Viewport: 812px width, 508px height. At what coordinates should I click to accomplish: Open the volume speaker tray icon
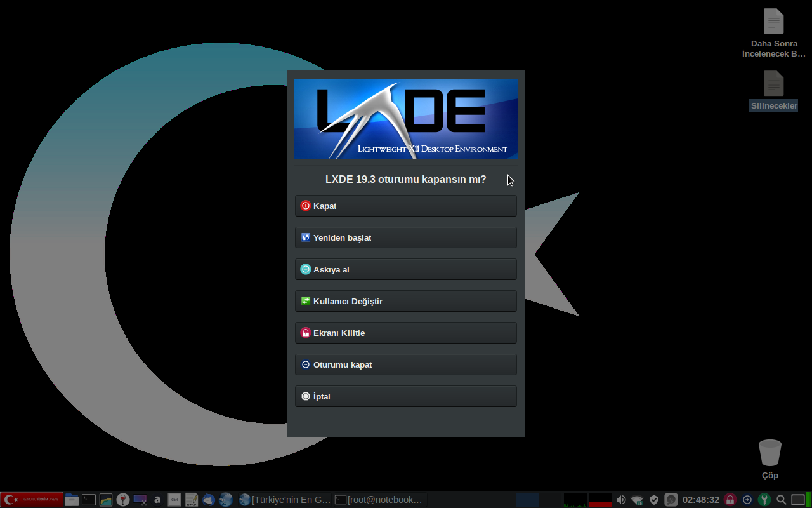[x=621, y=500]
